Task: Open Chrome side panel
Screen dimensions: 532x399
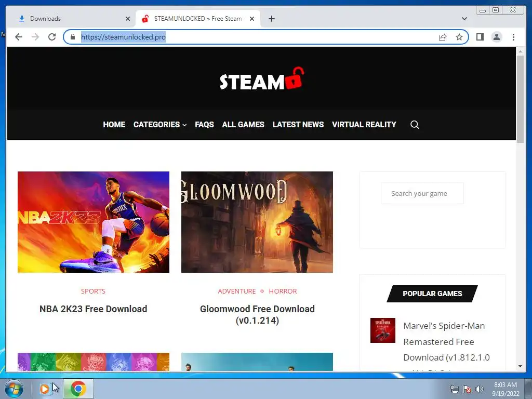Action: click(x=480, y=37)
